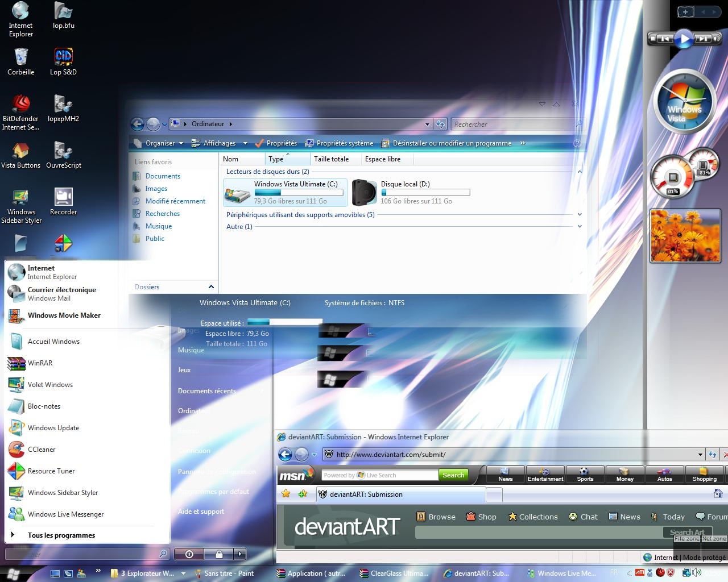Lock the computer from start menu

click(220, 554)
